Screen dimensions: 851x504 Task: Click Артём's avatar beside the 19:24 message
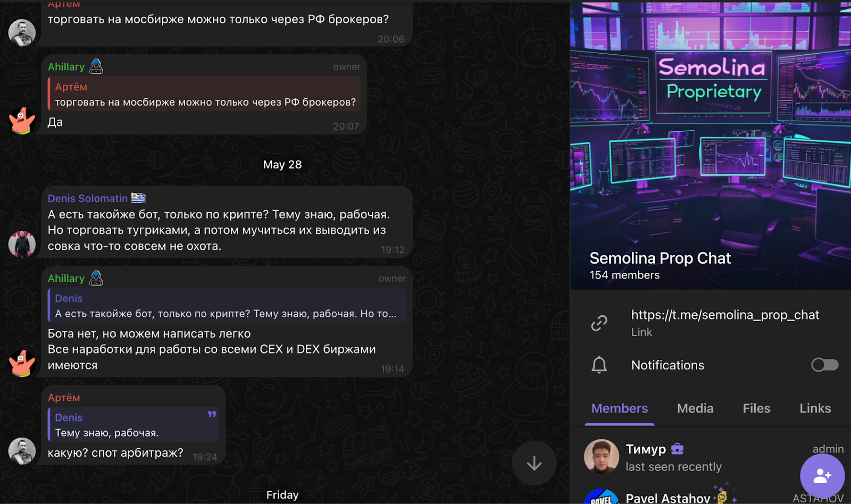(x=22, y=451)
